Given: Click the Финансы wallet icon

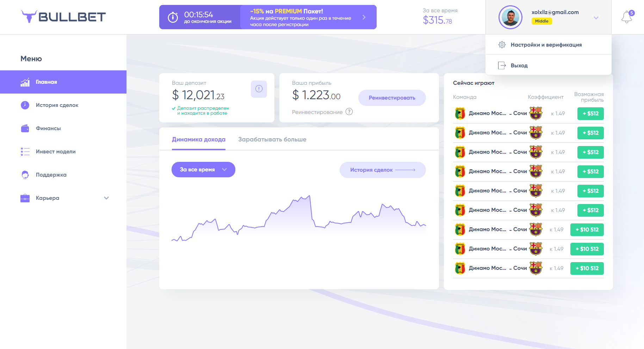Looking at the screenshot, I should [25, 128].
